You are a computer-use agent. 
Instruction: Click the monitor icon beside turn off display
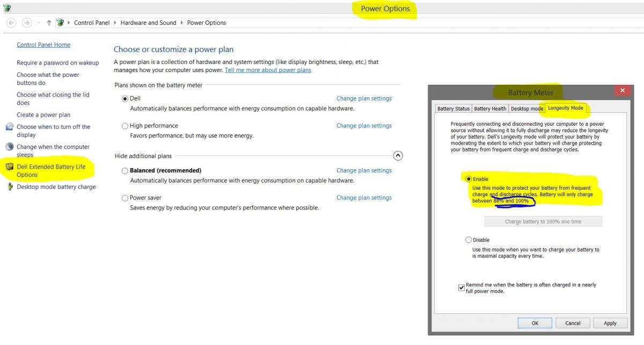click(9, 127)
